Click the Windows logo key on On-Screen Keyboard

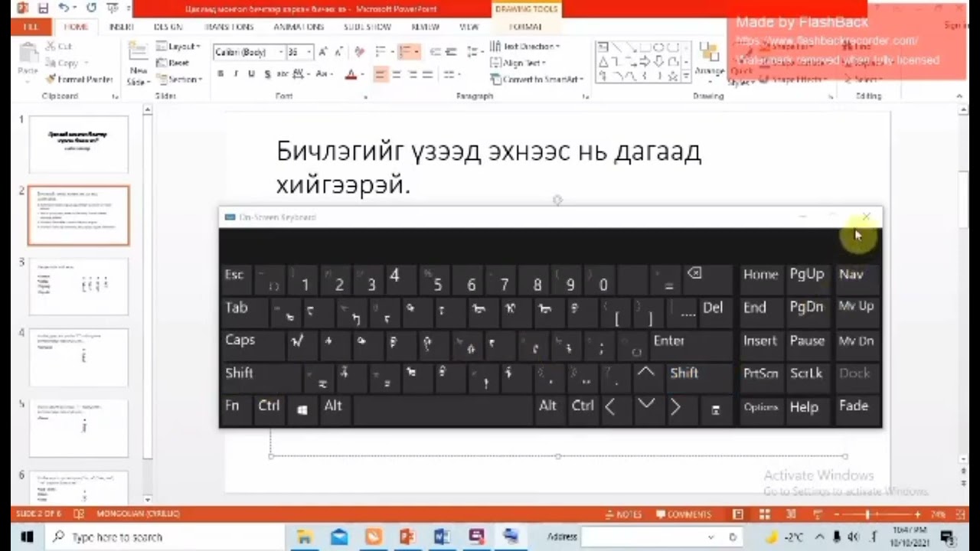(302, 410)
